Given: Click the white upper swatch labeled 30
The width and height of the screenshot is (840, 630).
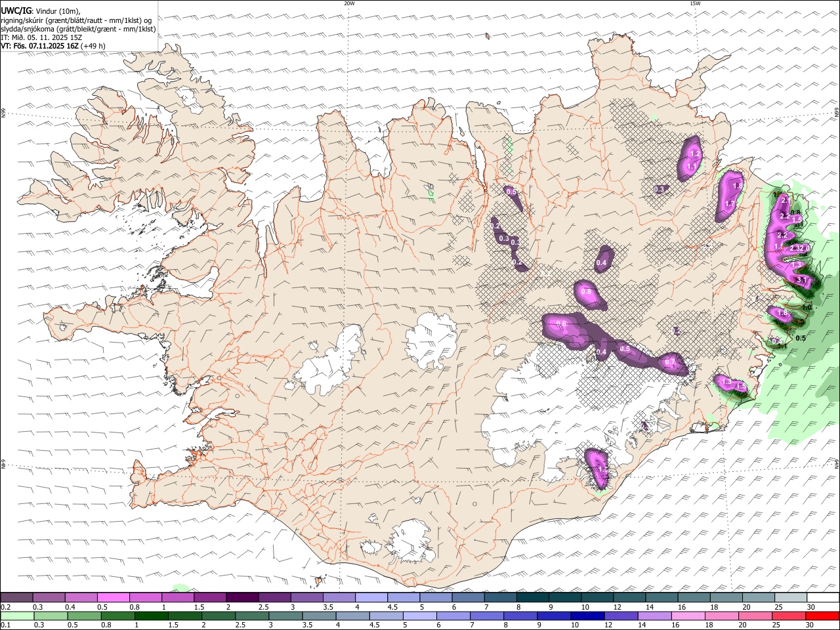Looking at the screenshot, I should click(x=823, y=597).
